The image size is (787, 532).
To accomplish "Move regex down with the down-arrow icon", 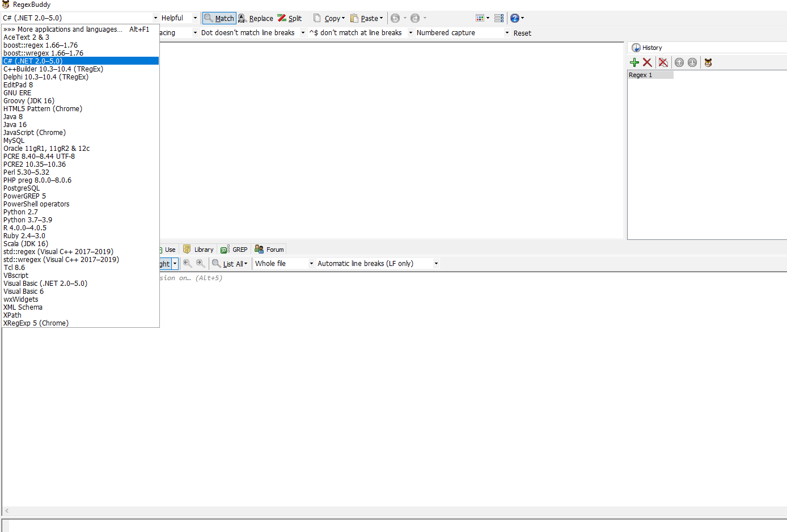I will (x=692, y=62).
